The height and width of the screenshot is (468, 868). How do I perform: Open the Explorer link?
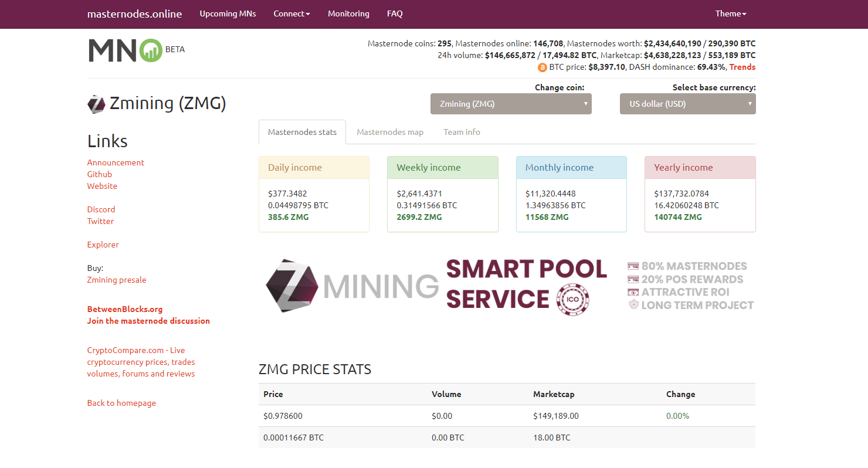tap(103, 245)
